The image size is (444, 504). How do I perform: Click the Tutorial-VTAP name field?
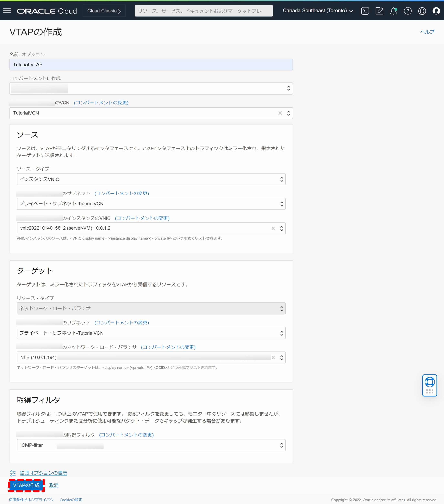pos(151,65)
